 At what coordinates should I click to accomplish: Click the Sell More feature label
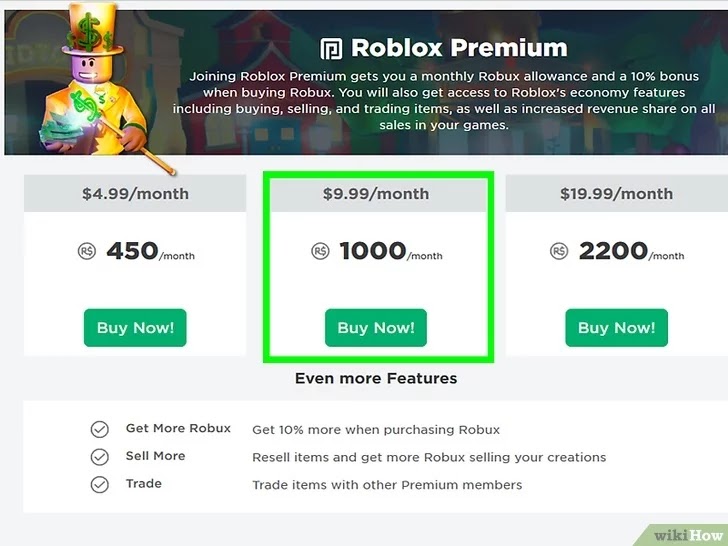[x=156, y=456]
